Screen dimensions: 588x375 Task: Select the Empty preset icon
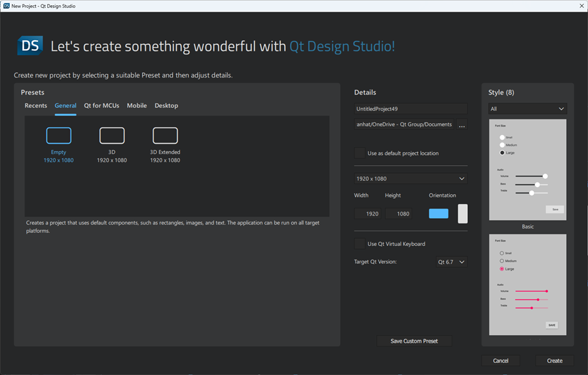pyautogui.click(x=58, y=135)
